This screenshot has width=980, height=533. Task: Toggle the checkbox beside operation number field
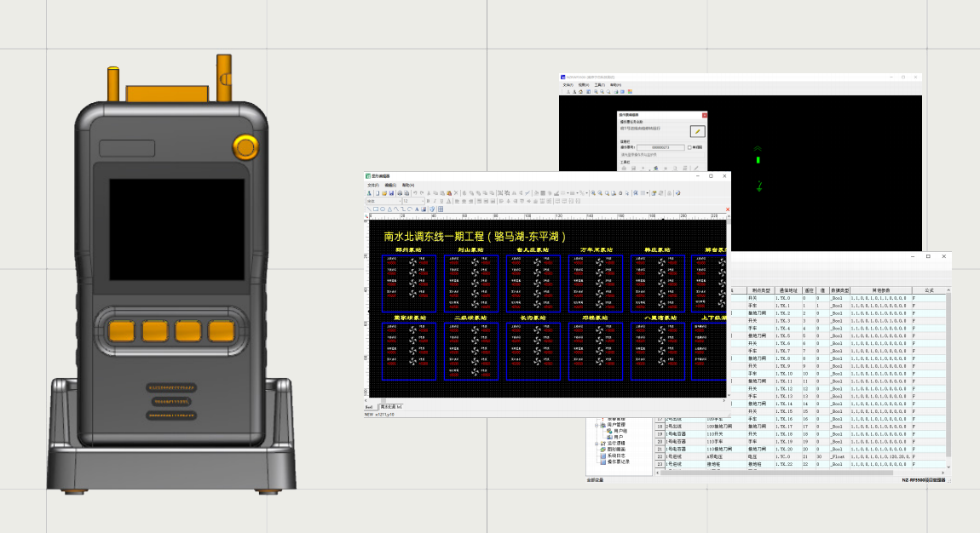pos(689,147)
